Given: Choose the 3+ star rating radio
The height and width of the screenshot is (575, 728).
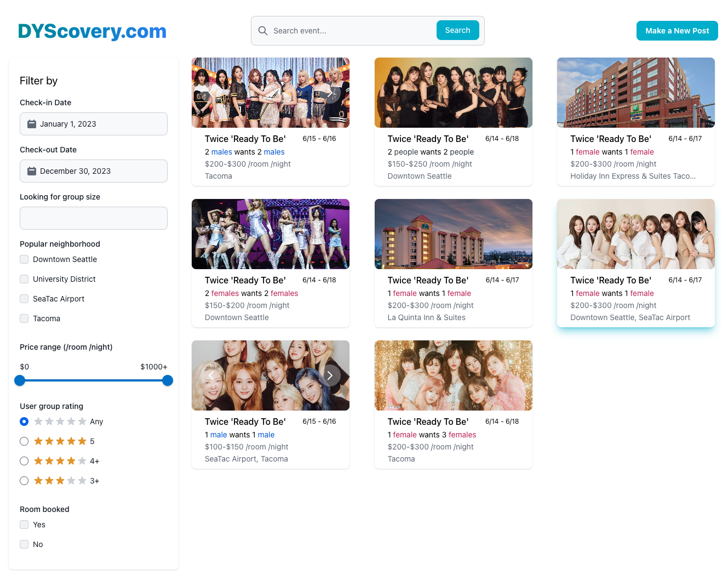Looking at the screenshot, I should click(24, 481).
